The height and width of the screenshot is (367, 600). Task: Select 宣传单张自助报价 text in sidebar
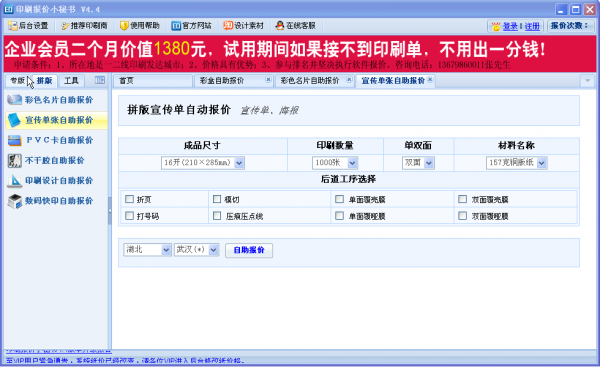point(59,120)
